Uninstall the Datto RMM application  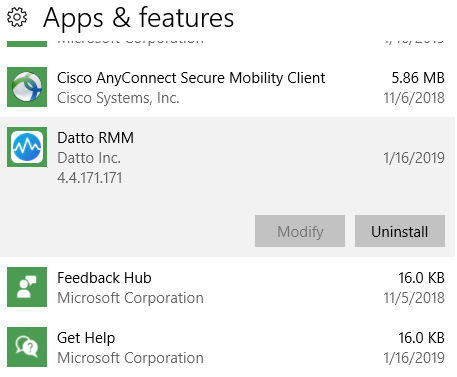(400, 231)
